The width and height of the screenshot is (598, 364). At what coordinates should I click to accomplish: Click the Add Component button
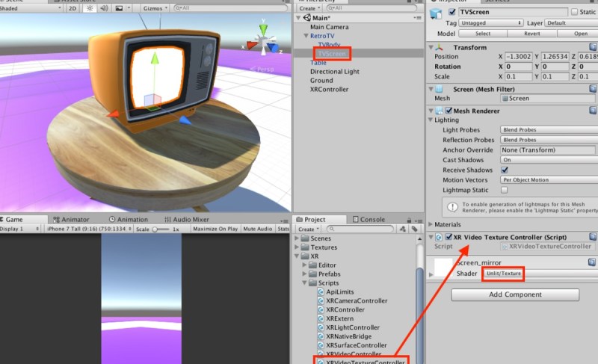coord(515,294)
